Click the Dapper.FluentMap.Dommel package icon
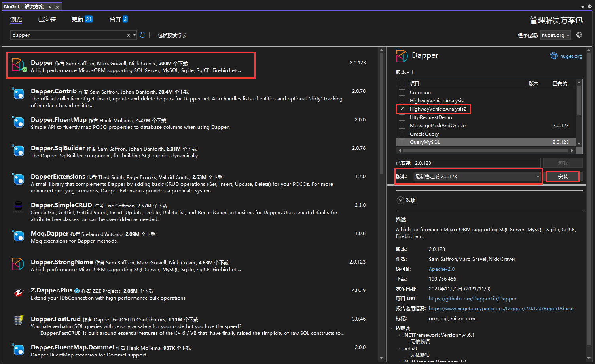Viewport: 595px width, 364px height. 18,350
